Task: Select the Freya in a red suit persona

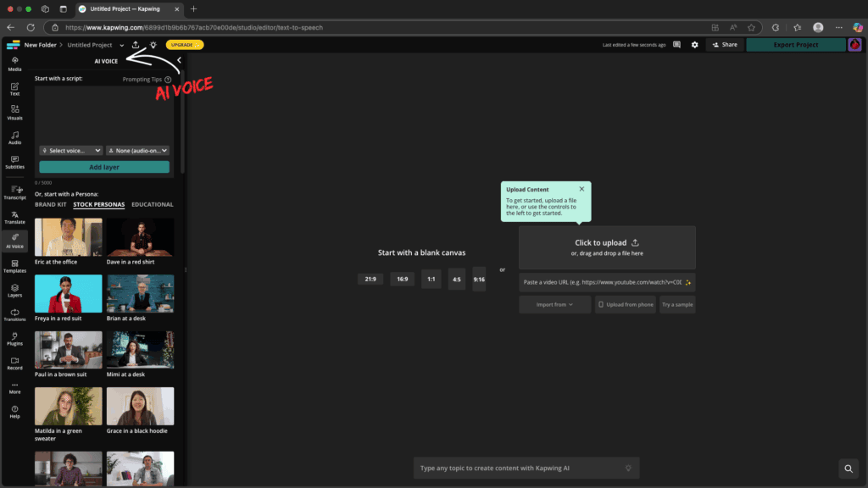Action: (68, 293)
